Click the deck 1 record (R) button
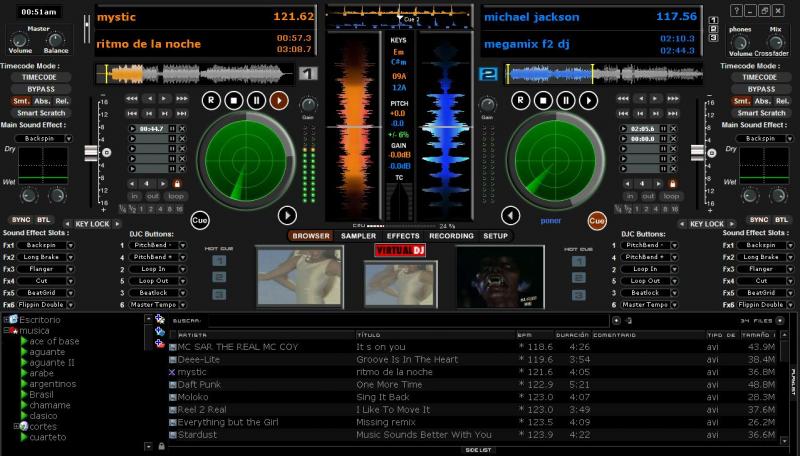 [211, 100]
